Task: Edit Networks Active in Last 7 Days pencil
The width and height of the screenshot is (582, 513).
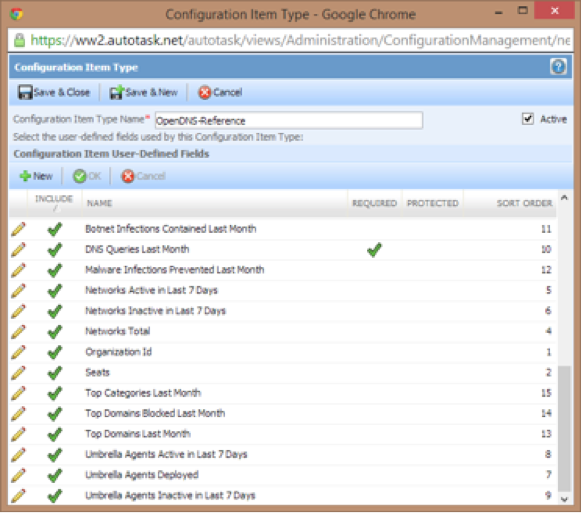Action: (x=18, y=290)
